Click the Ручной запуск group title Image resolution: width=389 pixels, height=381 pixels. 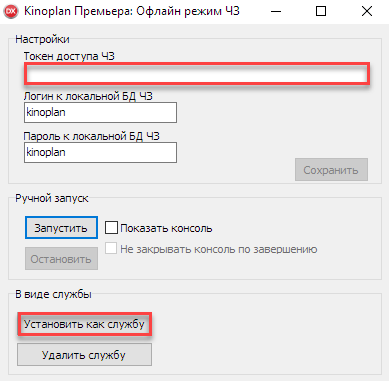tap(52, 198)
